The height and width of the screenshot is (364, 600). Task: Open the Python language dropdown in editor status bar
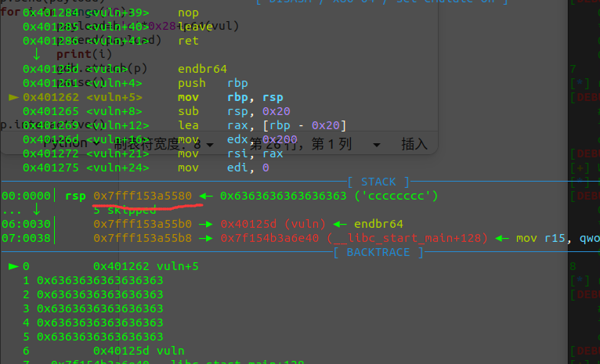click(71, 143)
